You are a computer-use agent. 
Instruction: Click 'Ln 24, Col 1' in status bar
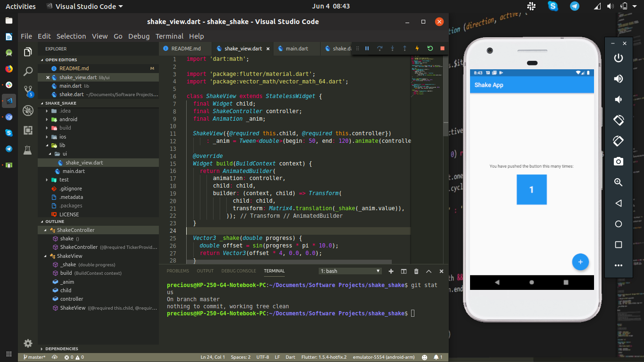pyautogui.click(x=213, y=357)
